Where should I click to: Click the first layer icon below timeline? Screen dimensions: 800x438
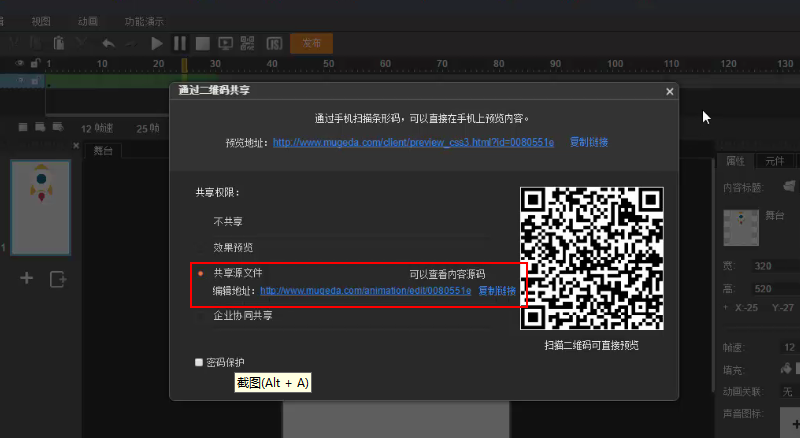tap(23, 127)
